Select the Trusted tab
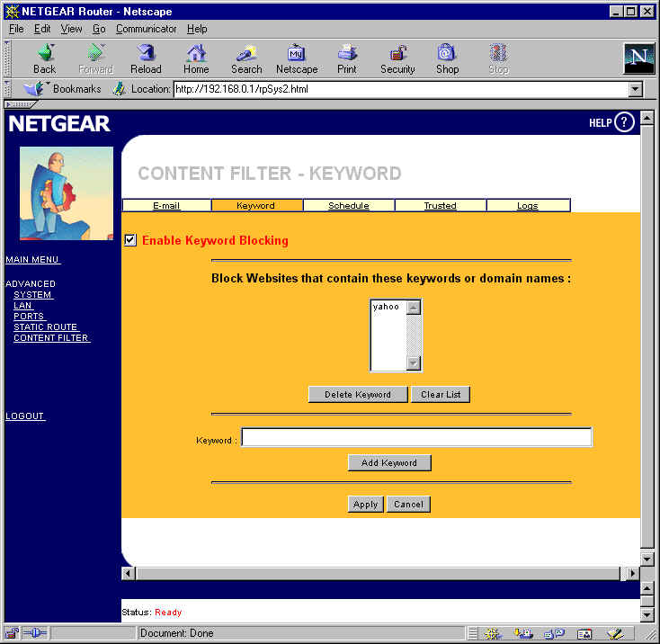 [x=441, y=205]
